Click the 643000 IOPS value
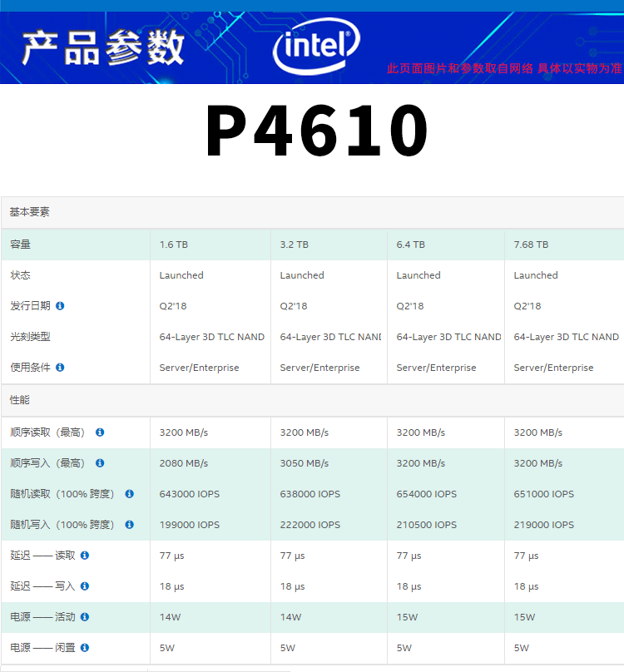 (189, 494)
